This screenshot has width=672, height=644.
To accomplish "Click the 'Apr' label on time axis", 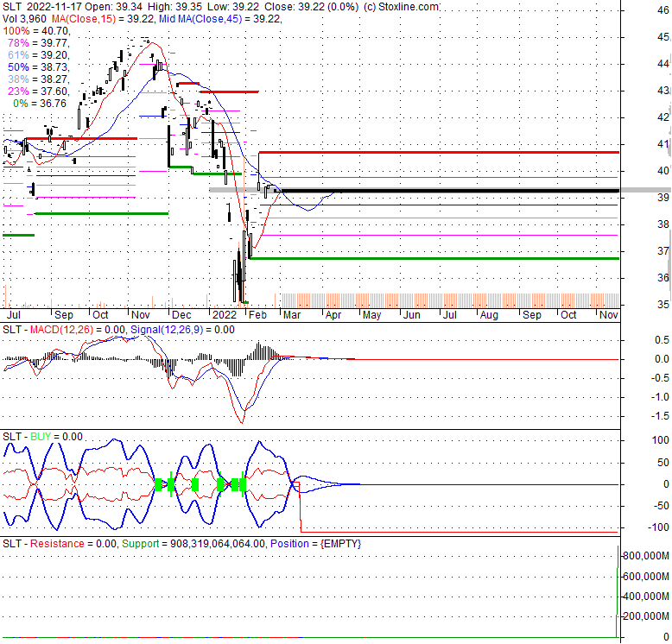I will pos(333,315).
